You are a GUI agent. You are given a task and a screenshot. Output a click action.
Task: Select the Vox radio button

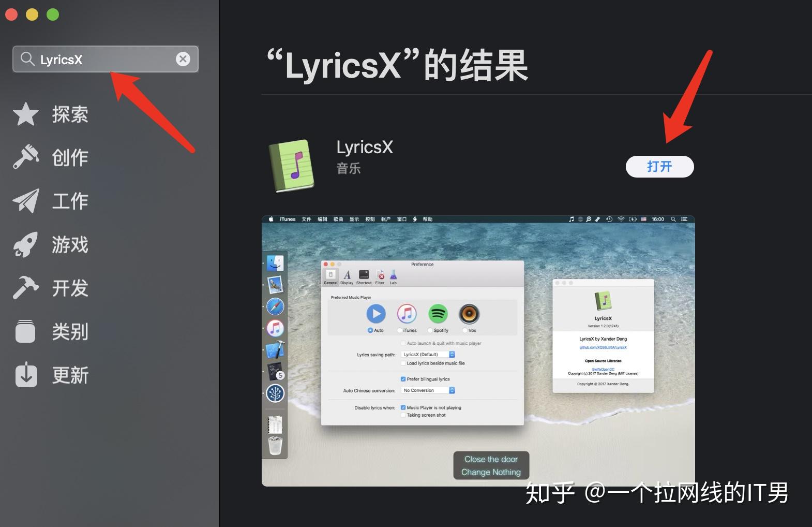coord(464,330)
